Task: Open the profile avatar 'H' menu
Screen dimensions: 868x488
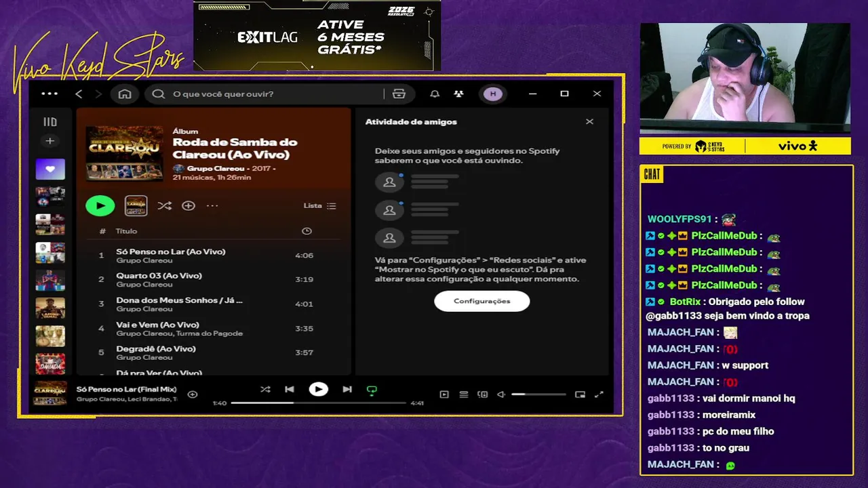Action: tap(493, 94)
